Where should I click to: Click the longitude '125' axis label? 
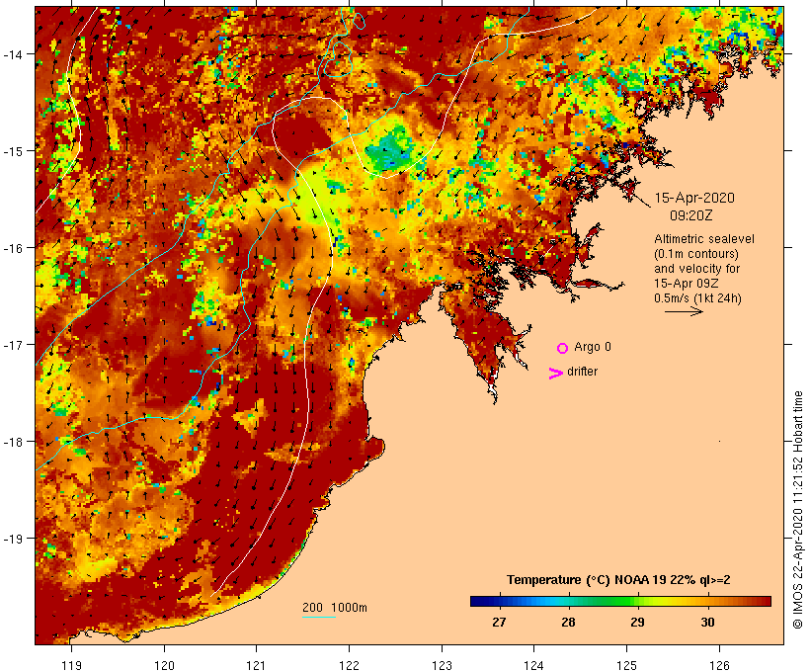point(626,665)
